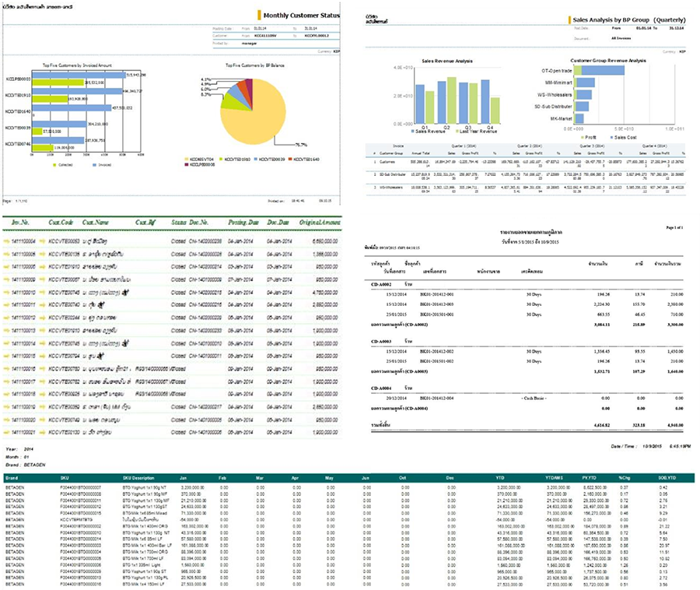Click the yellow arrow before invoice 1411100011
700x590 pixels.
pos(6,305)
